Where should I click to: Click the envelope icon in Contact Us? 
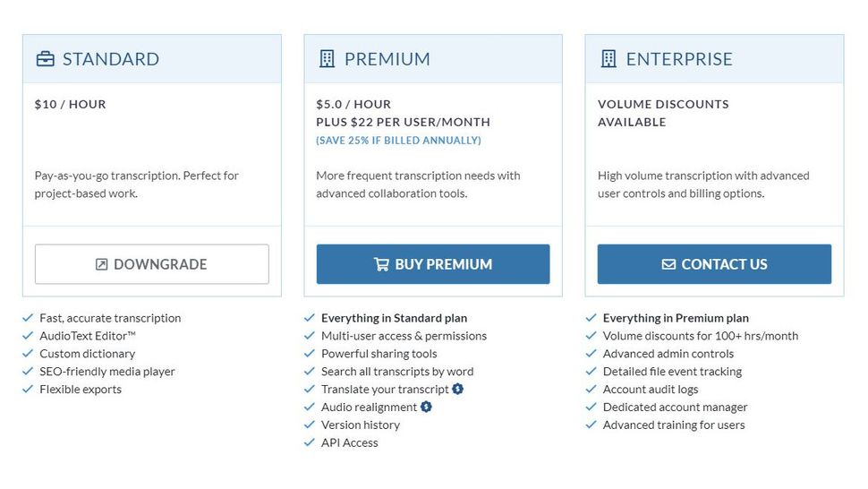(668, 264)
